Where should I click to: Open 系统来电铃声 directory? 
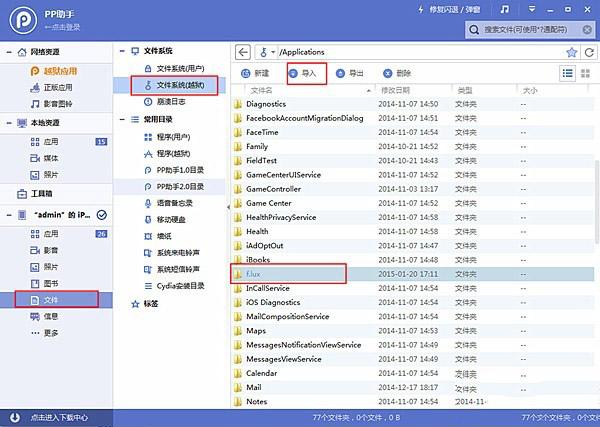pos(172,253)
